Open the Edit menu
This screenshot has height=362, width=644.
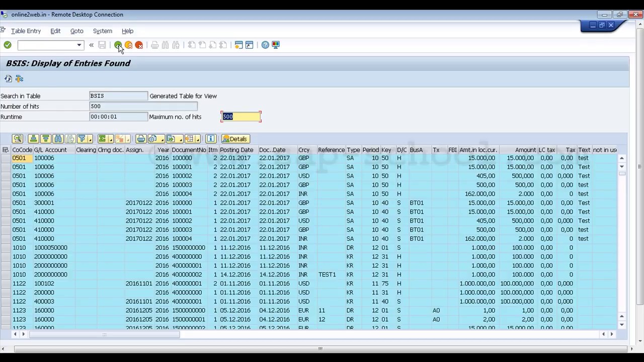[x=55, y=31]
